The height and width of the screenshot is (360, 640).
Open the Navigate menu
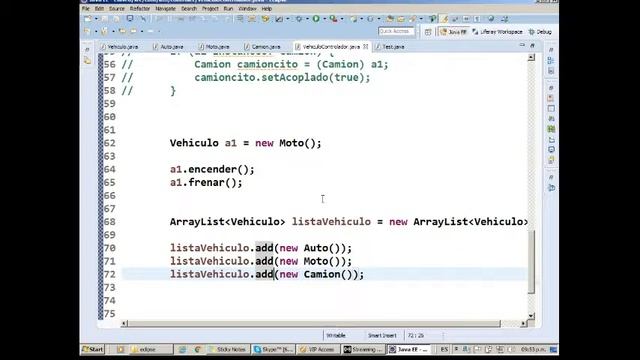click(165, 9)
